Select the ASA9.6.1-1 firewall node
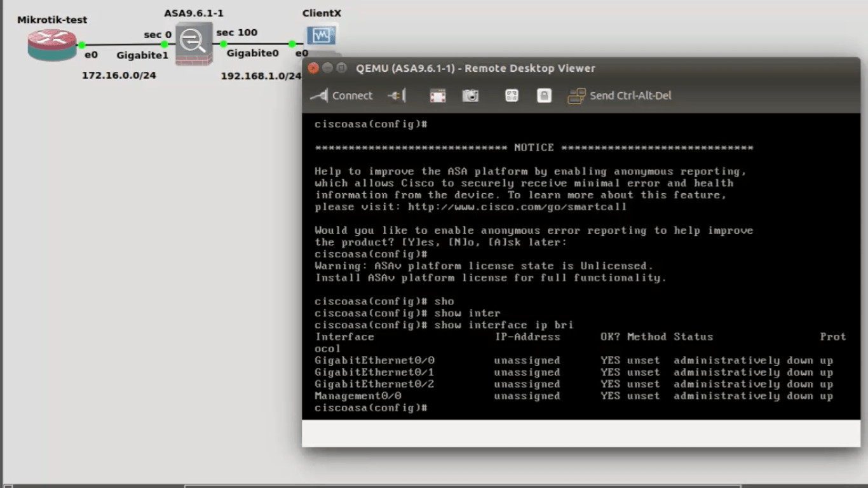 coord(193,44)
